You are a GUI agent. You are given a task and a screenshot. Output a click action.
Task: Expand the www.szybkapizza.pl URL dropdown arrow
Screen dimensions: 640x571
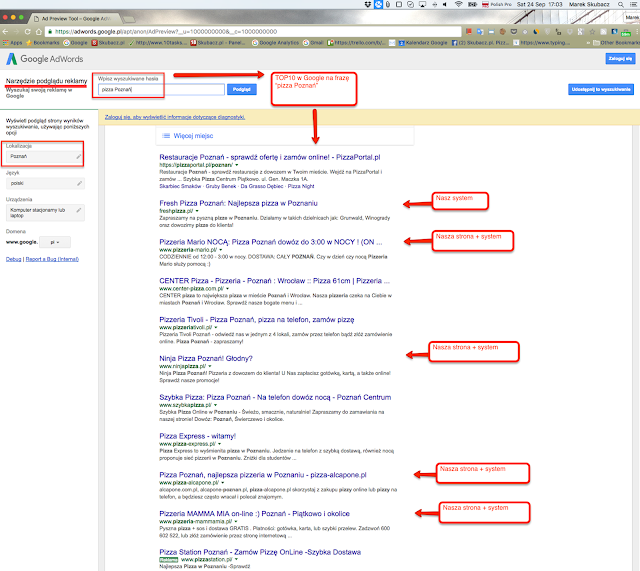216,405
